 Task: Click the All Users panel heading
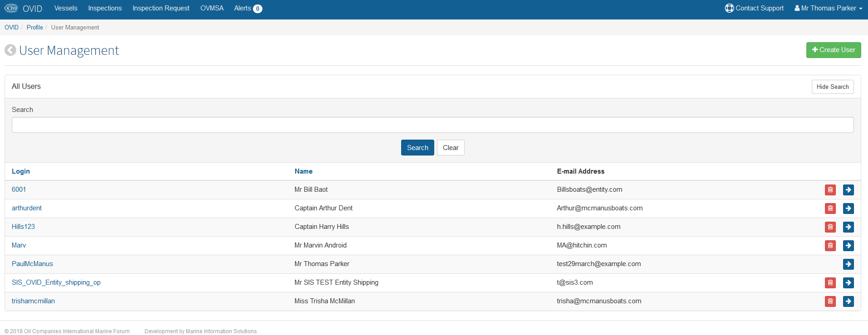click(x=26, y=86)
